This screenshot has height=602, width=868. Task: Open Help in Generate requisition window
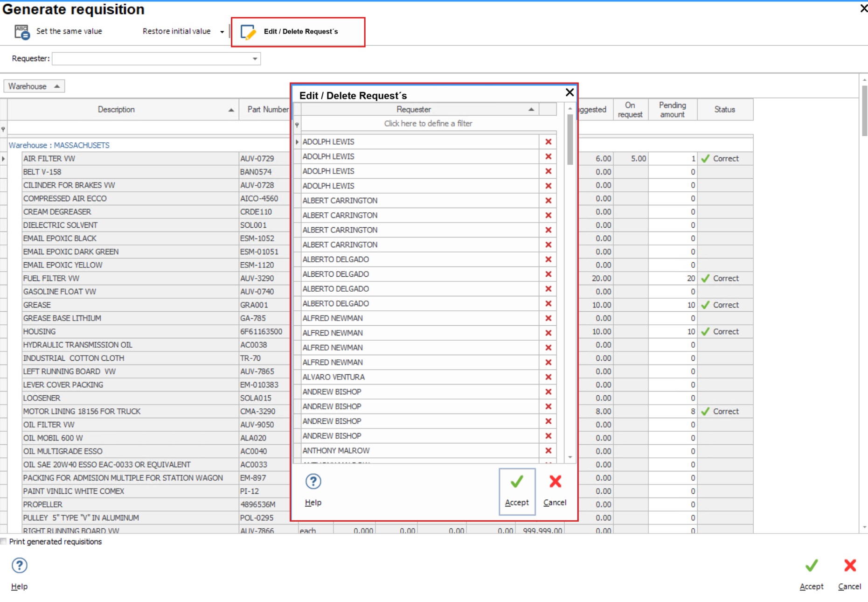(x=19, y=574)
